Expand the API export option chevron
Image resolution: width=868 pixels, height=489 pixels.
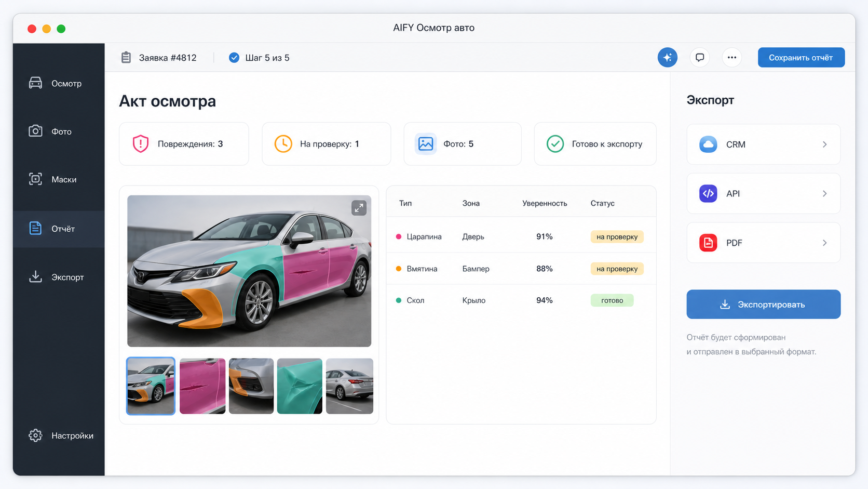[824, 193]
